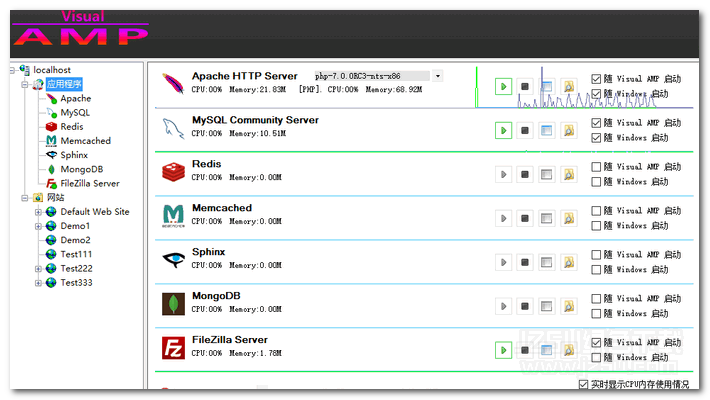Select Sphinx in the sidebar tree

click(x=74, y=155)
